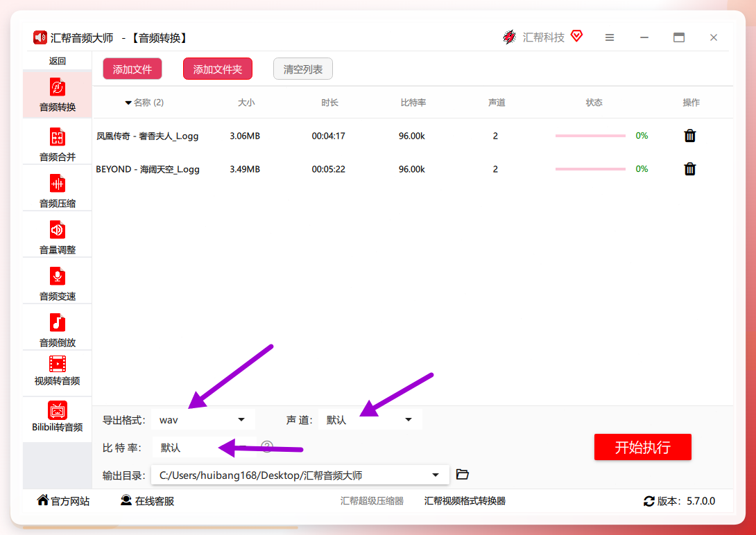Click the progress bar for 奢香夫人

[x=590, y=136]
